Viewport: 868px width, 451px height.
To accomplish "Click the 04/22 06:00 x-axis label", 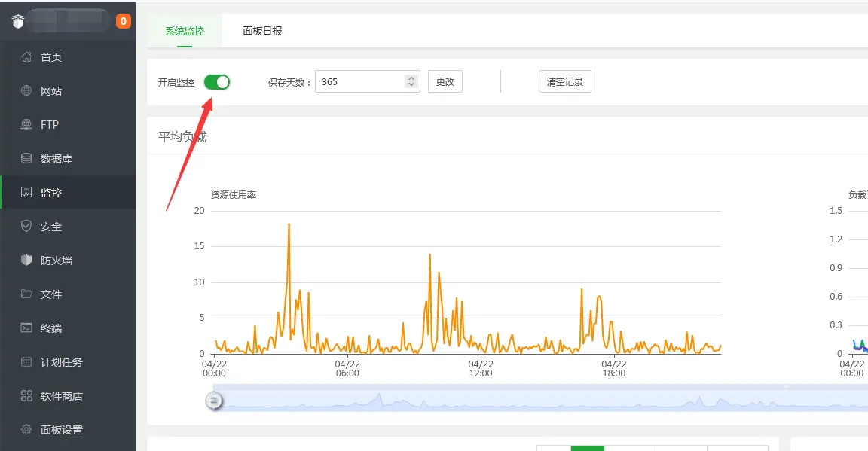I will tap(347, 368).
